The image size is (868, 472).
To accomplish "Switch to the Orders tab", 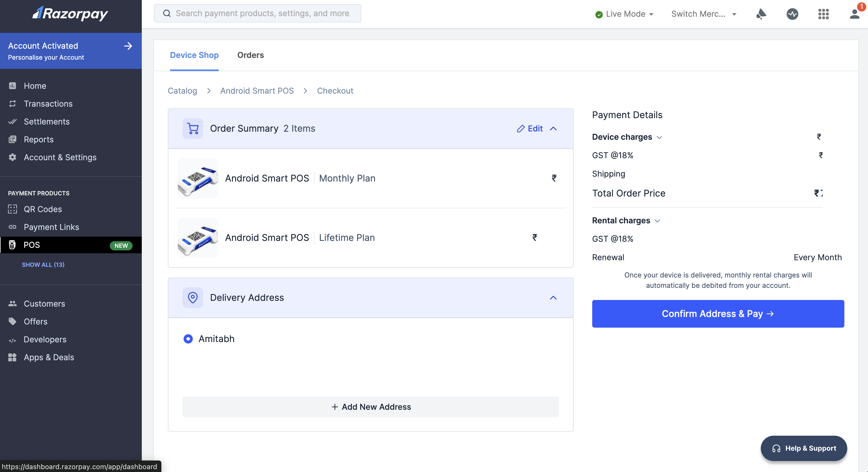I will (x=250, y=55).
